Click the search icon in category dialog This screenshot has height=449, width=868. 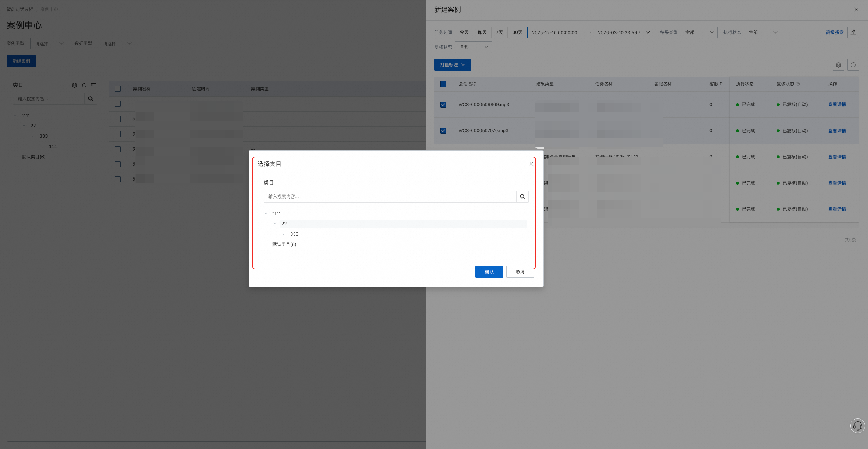(x=522, y=197)
